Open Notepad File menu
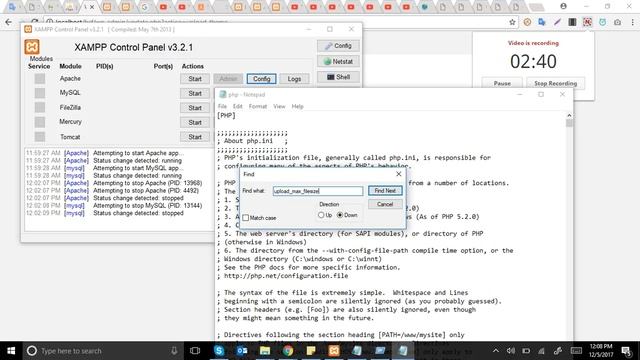Image resolution: width=640 pixels, height=360 pixels. point(222,107)
